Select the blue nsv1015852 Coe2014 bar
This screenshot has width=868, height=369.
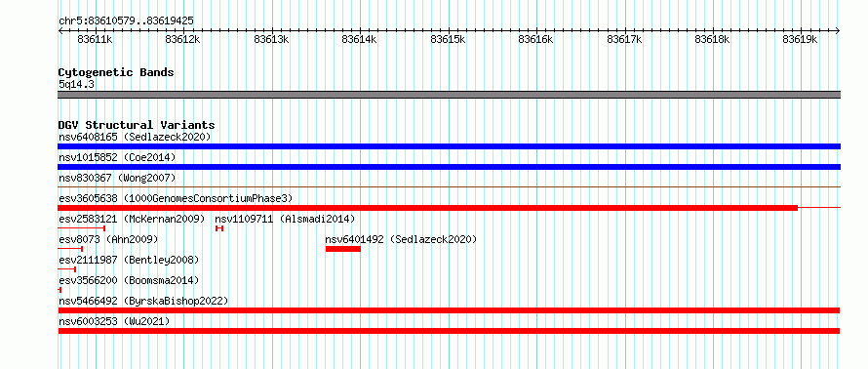coord(449,167)
